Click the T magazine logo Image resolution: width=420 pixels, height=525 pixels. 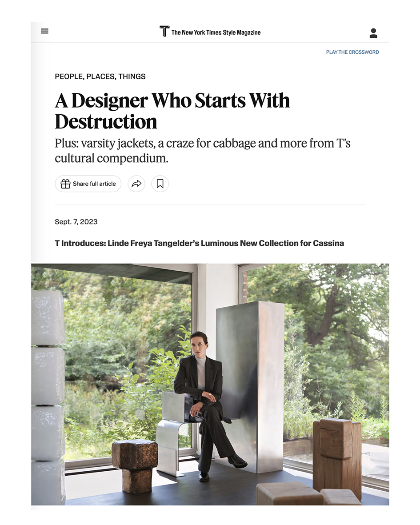coord(164,31)
